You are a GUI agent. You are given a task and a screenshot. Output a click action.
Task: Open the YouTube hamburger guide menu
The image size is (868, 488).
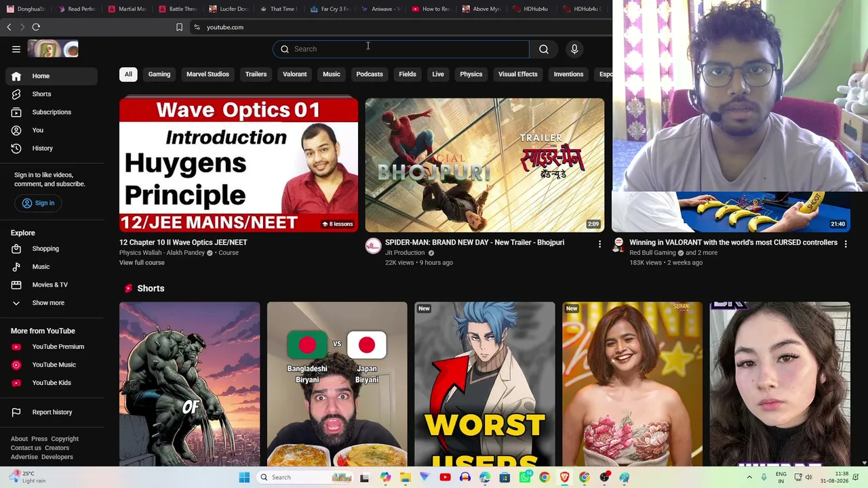pos(16,49)
